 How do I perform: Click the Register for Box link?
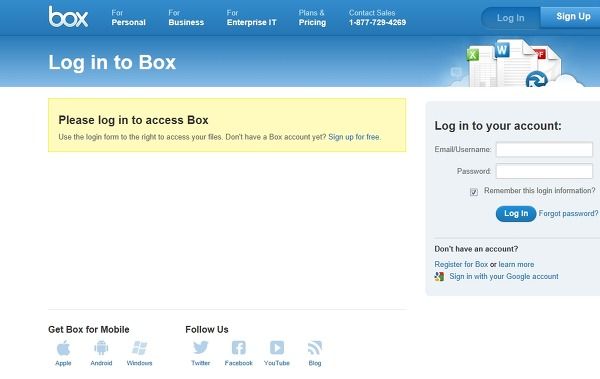tap(461, 264)
